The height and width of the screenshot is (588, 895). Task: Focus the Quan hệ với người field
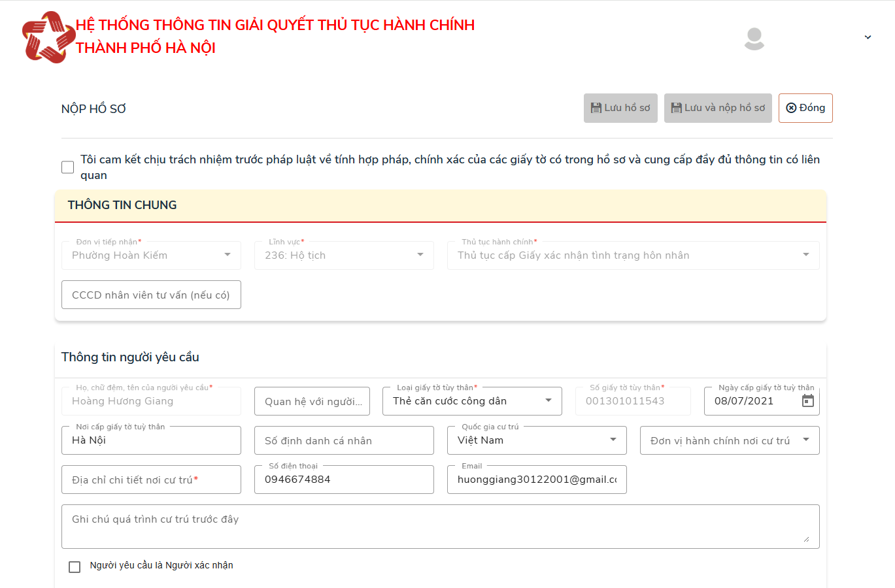312,401
